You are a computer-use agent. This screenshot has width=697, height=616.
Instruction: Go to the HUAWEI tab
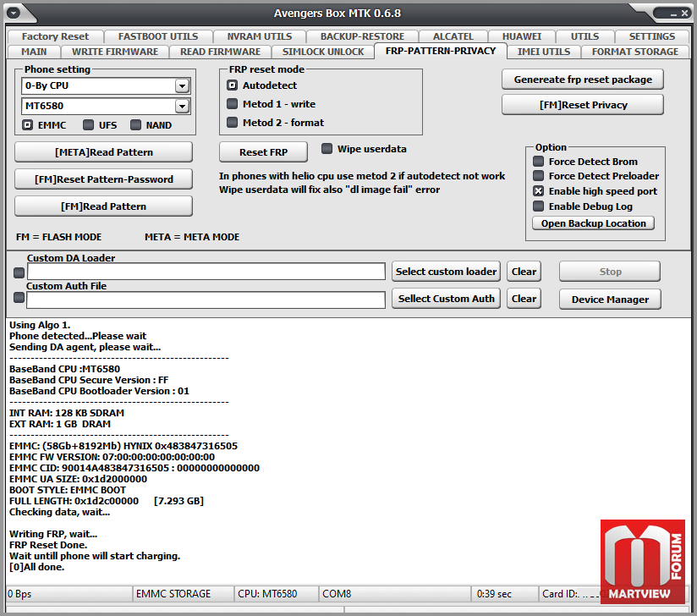[x=522, y=36]
